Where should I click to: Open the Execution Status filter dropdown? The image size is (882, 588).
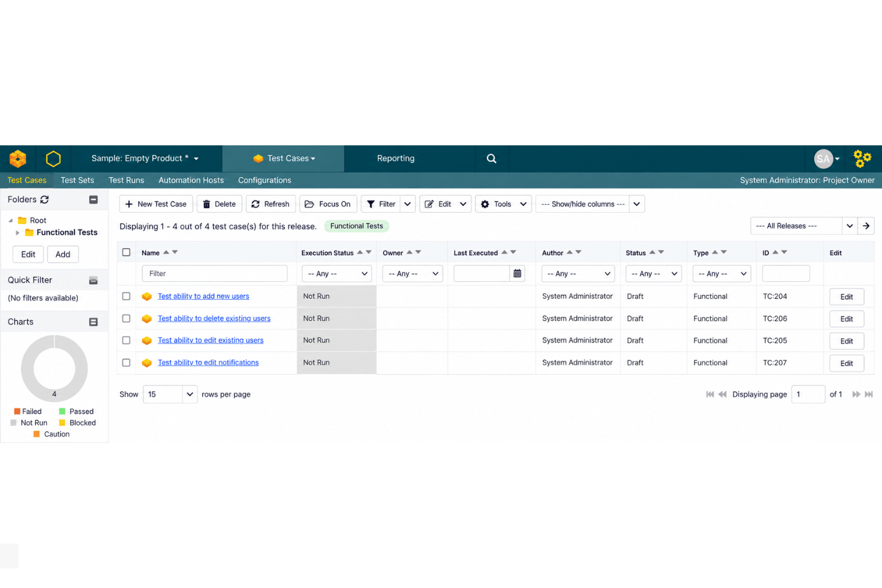pyautogui.click(x=337, y=273)
